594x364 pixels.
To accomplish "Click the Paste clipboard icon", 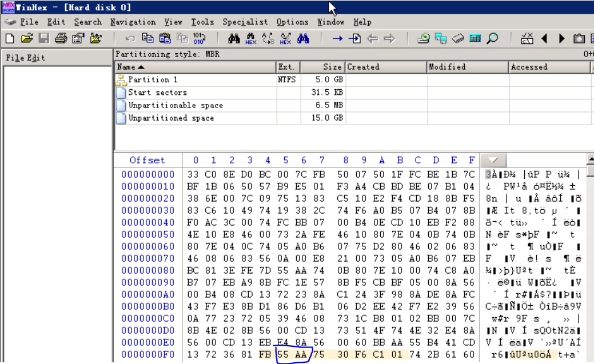I will tap(165, 38).
